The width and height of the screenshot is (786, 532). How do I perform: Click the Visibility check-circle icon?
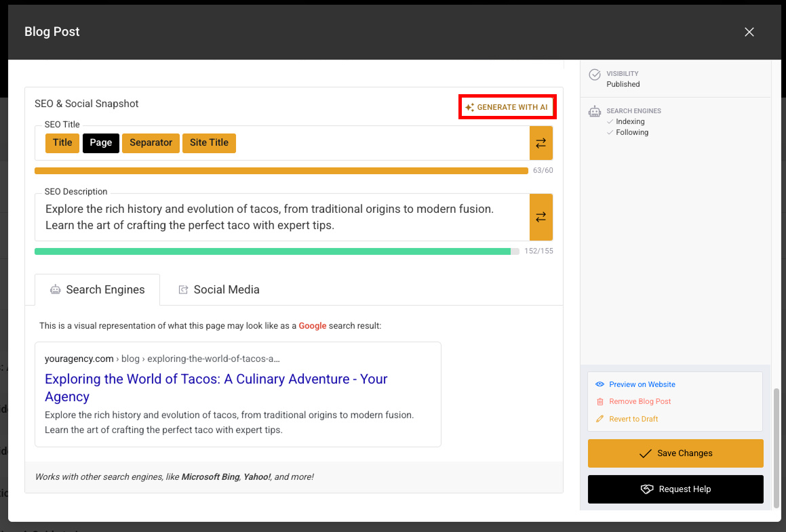[595, 75]
